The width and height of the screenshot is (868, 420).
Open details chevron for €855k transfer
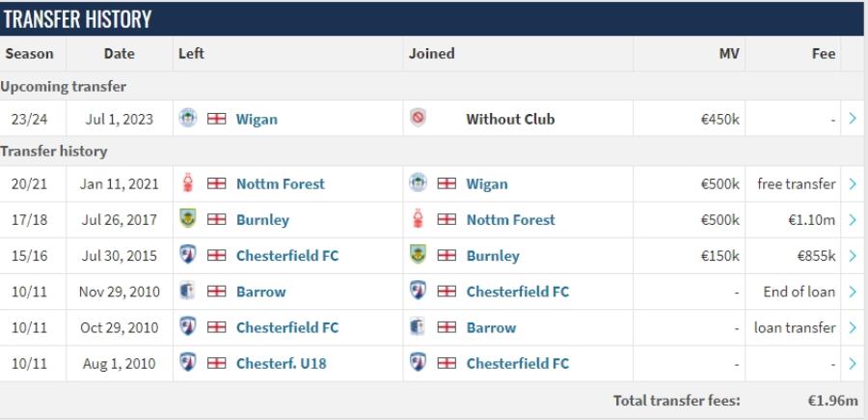853,256
